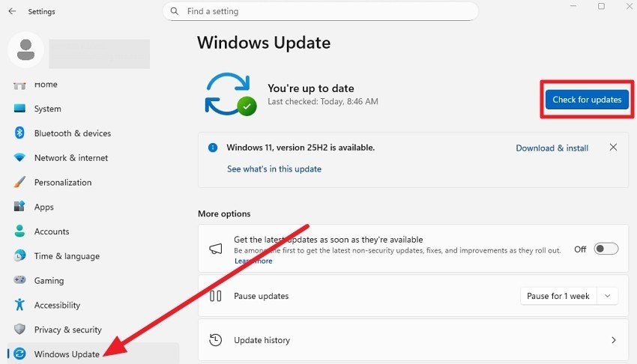The width and height of the screenshot is (637, 364).
Task: Click the Accounts person icon
Action: [19, 231]
